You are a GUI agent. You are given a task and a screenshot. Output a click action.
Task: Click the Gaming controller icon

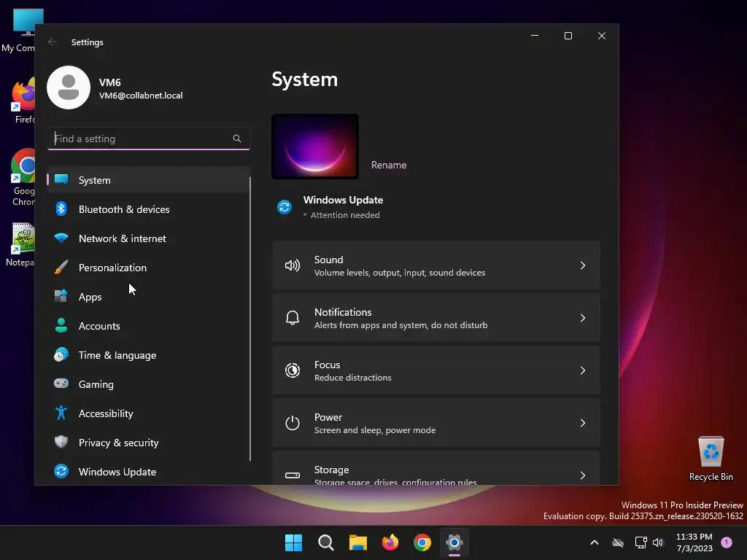[61, 384]
